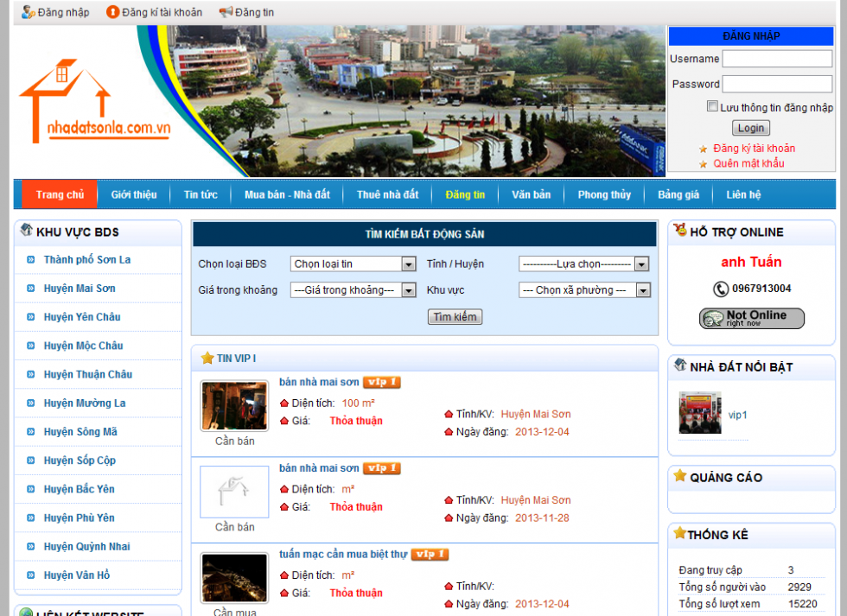
Task: Click the nhadatsonla.com.vn house logo
Action: (x=95, y=102)
